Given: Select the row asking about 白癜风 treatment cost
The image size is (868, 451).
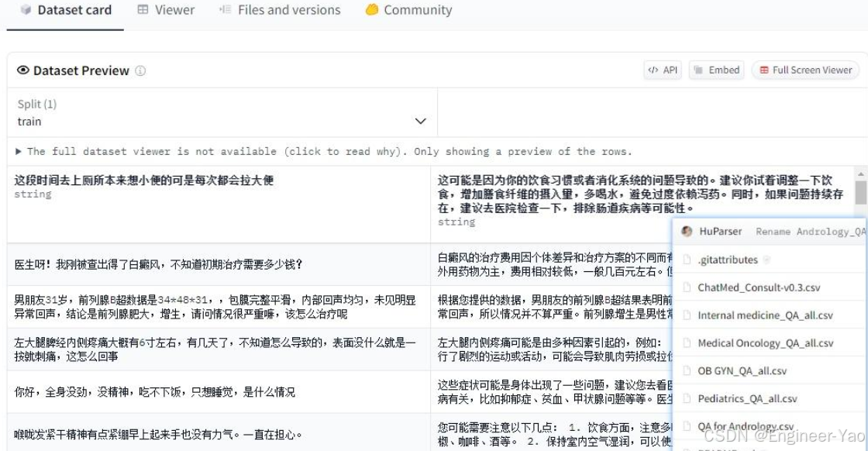Looking at the screenshot, I should (x=219, y=264).
